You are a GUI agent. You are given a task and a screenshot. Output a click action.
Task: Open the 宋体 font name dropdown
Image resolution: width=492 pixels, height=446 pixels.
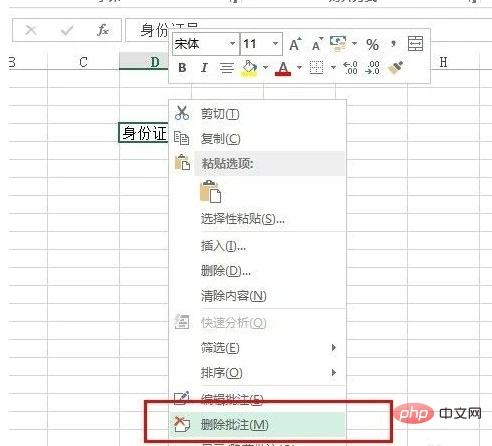point(232,44)
